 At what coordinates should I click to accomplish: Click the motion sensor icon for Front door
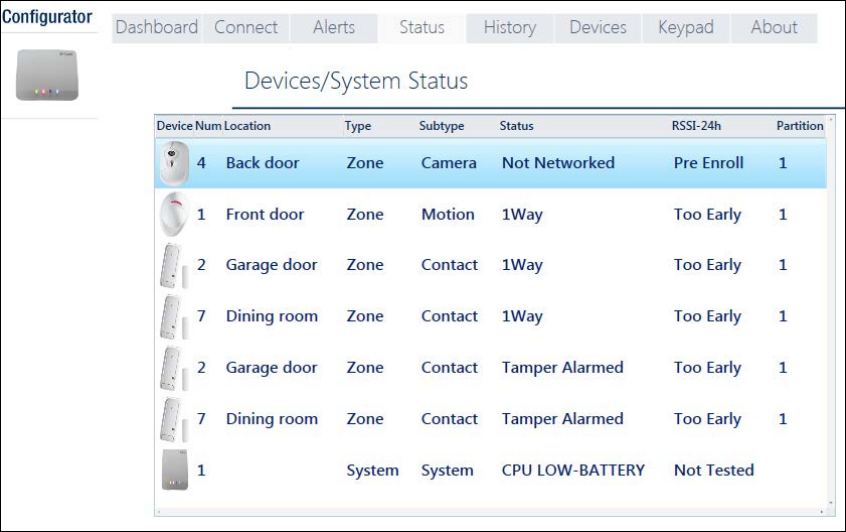[x=173, y=214]
